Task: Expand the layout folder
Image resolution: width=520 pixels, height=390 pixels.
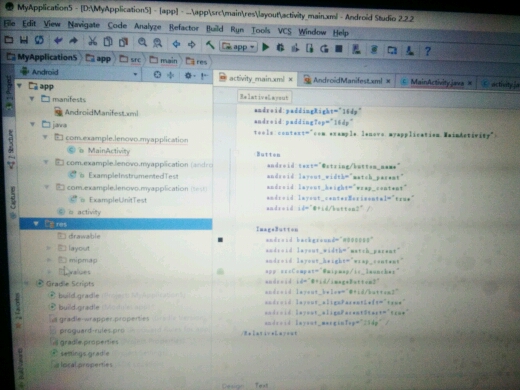Action: click(x=49, y=248)
